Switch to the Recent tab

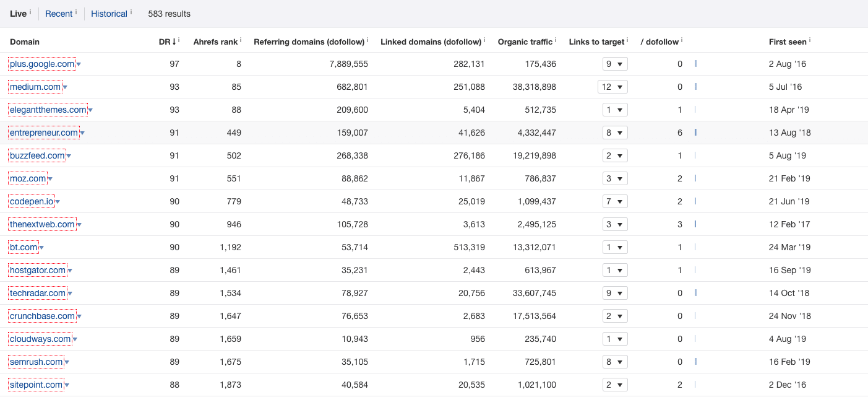59,14
